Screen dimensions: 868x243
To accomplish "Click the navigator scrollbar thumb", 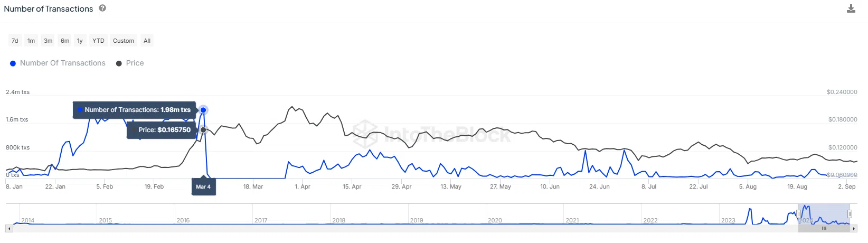I will [x=824, y=228].
